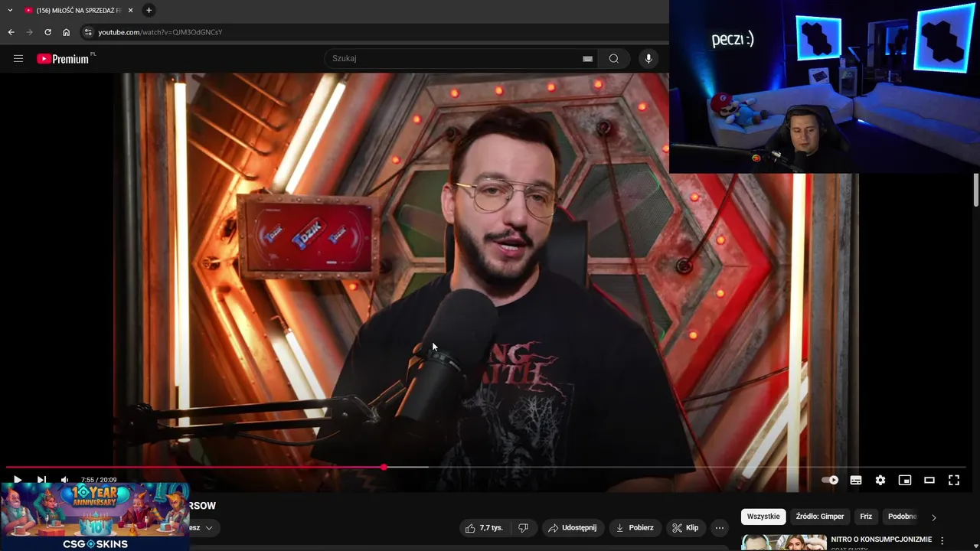
Task: Open the YouTube hamburger guide menu
Action: point(18,58)
